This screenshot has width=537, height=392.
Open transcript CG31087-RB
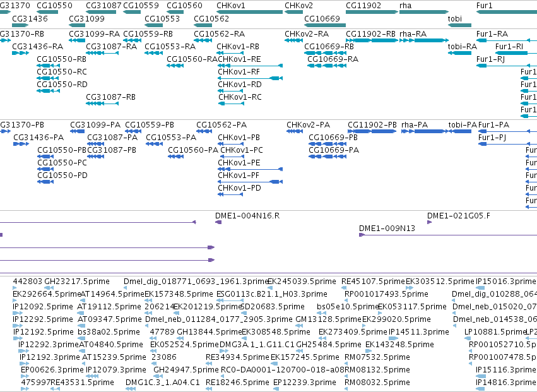tap(102, 104)
